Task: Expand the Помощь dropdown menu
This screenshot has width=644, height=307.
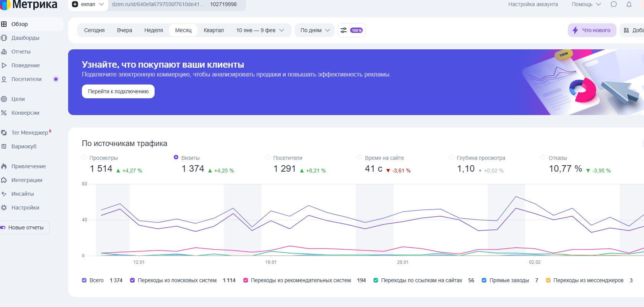Action: (586, 5)
